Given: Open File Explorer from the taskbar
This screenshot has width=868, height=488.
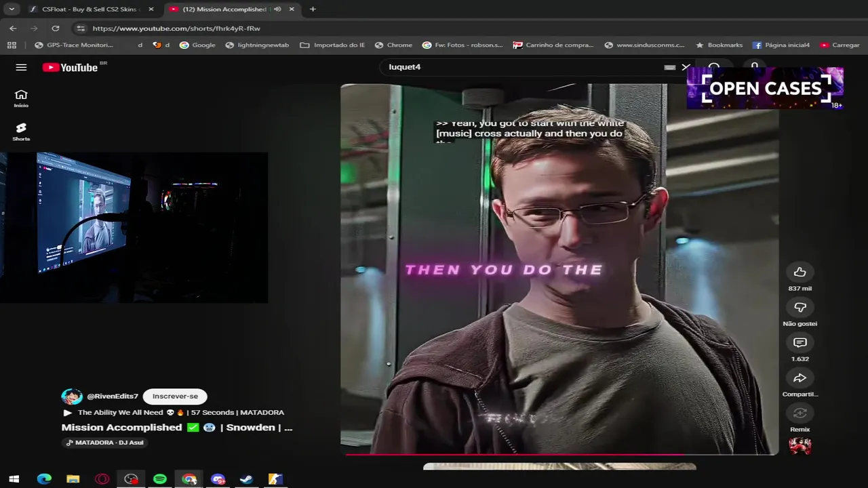Looking at the screenshot, I should pyautogui.click(x=73, y=479).
